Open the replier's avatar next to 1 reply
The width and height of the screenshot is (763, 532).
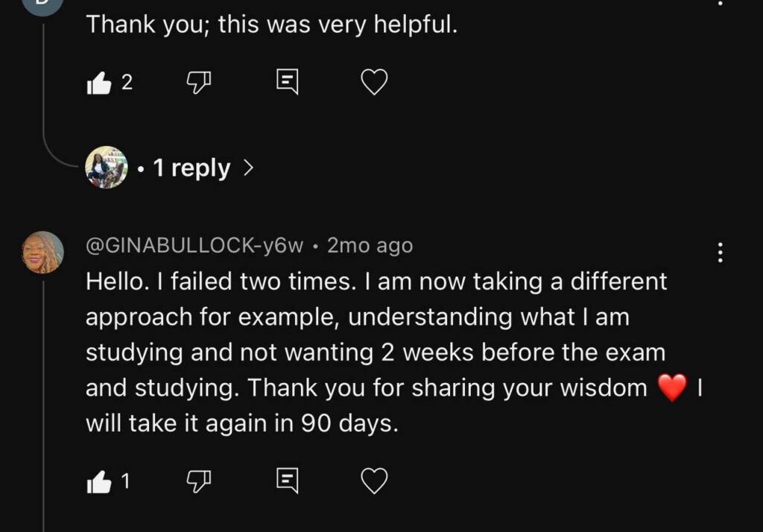[107, 167]
